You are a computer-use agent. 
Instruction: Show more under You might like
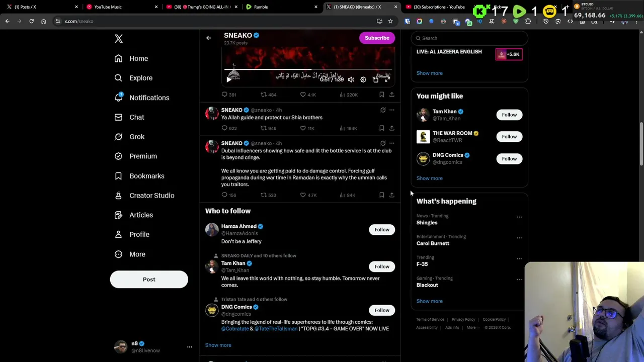(x=430, y=178)
